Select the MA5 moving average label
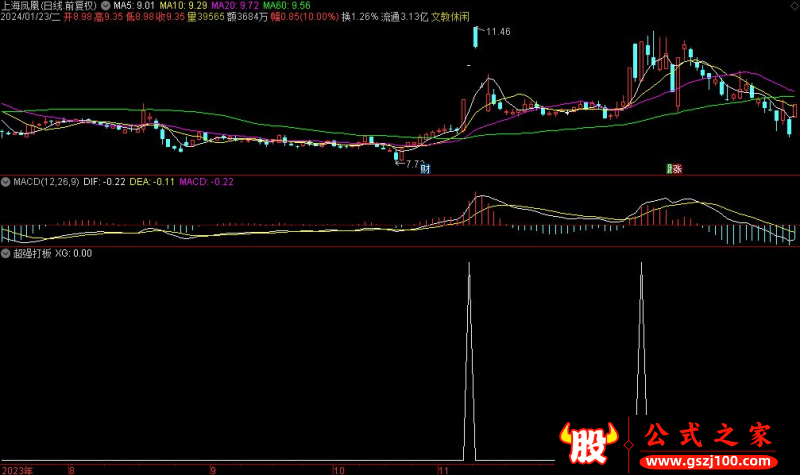This screenshot has width=800, height=475. [134, 5]
